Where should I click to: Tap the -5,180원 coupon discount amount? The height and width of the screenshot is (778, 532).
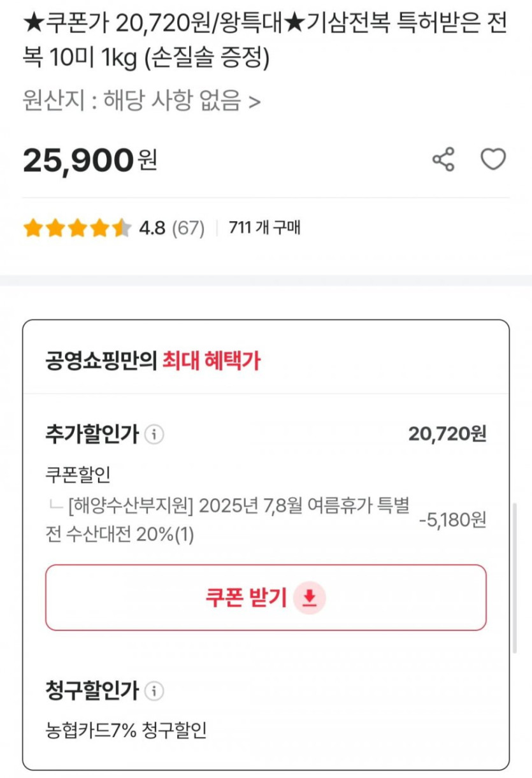pyautogui.click(x=452, y=520)
